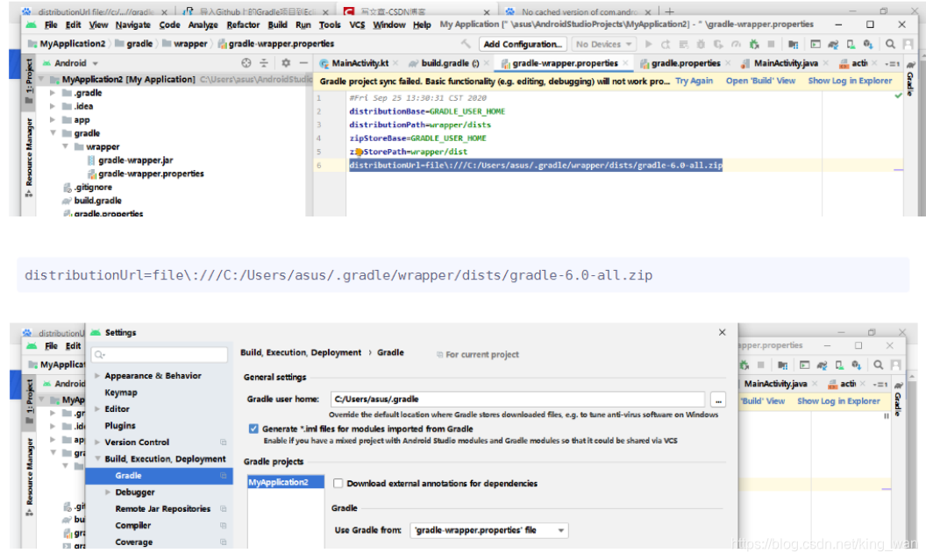
Task: Open SDK Manager icon, upper IDE toolbar
Action: point(868,45)
